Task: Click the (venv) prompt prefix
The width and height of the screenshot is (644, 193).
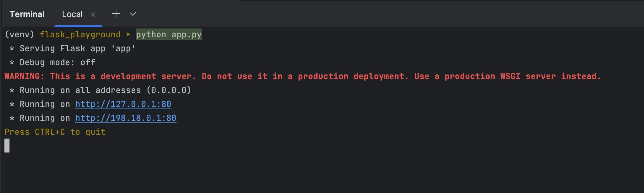Action: (19, 34)
